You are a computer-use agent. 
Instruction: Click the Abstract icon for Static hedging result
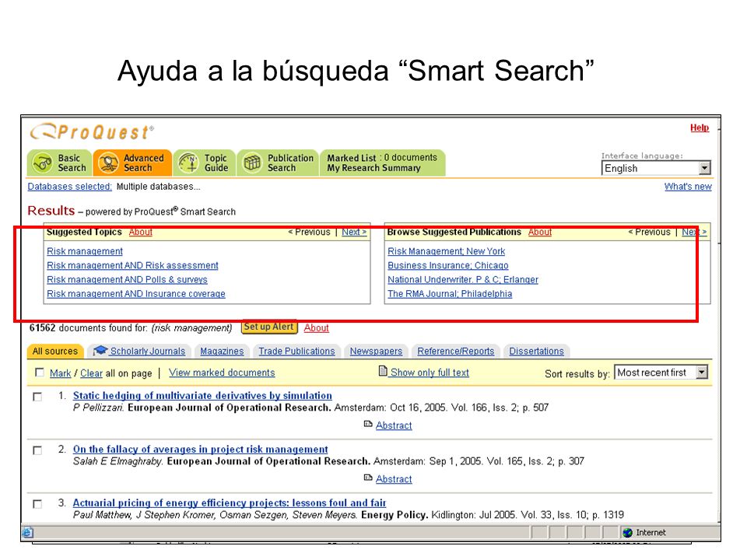pyautogui.click(x=368, y=424)
